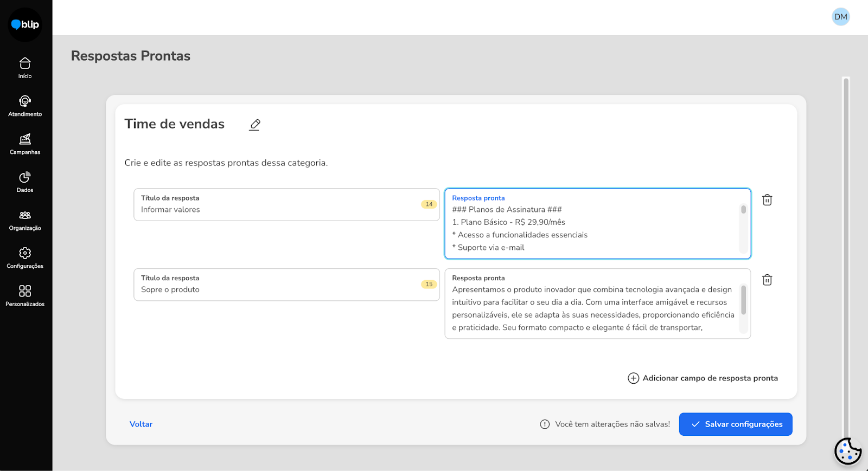Open cookie preferences icon
868x471 pixels.
(x=847, y=451)
